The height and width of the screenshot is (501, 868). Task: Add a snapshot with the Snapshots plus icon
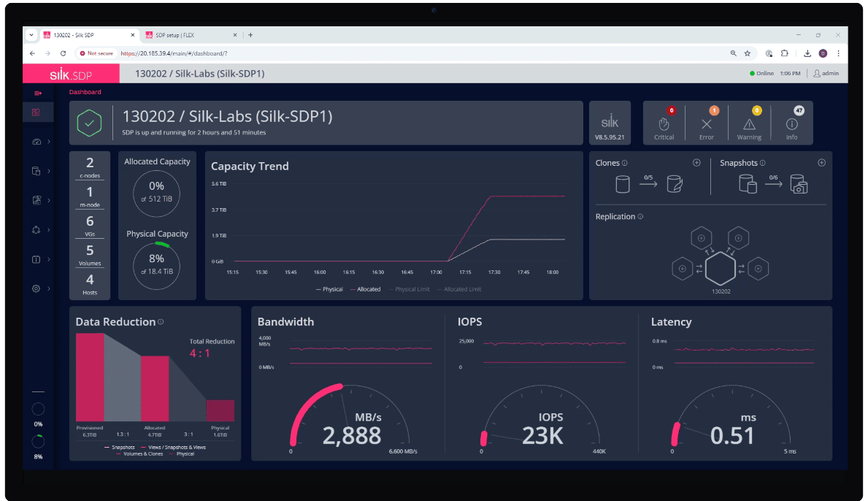tap(821, 163)
